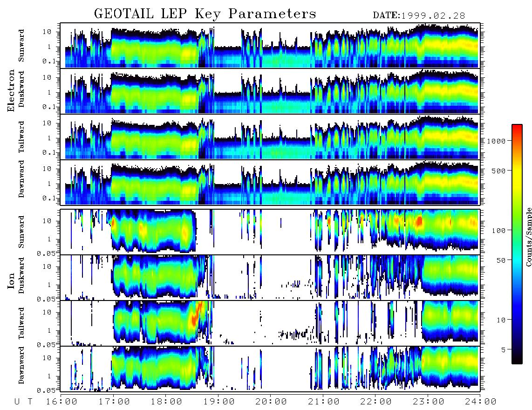
Task: Click the 22:00 time tick label
Action: (376, 402)
